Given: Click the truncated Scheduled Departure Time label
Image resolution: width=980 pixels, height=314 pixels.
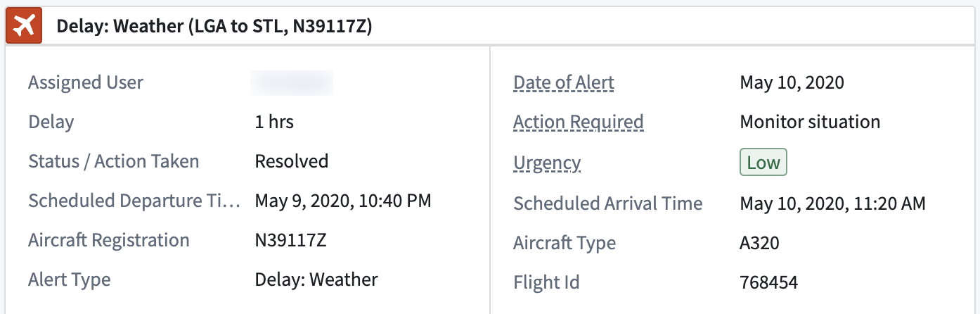Looking at the screenshot, I should (134, 201).
